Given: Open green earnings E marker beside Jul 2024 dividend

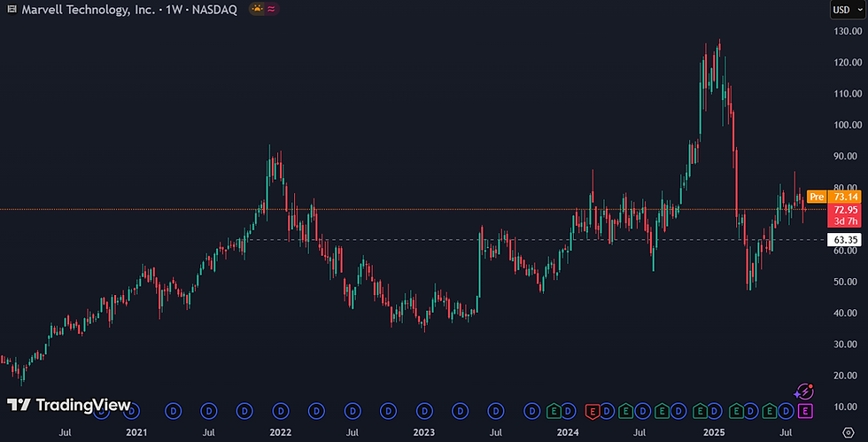Looking at the screenshot, I should click(x=625, y=411).
